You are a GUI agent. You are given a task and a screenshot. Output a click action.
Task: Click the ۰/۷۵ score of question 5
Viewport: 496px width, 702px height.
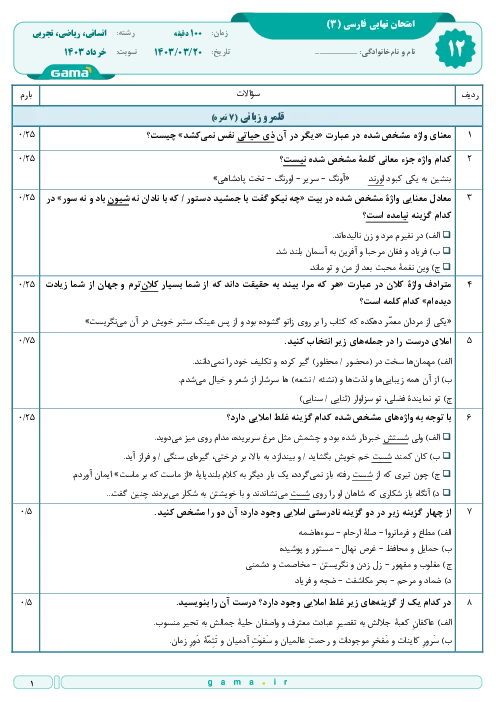(27, 340)
